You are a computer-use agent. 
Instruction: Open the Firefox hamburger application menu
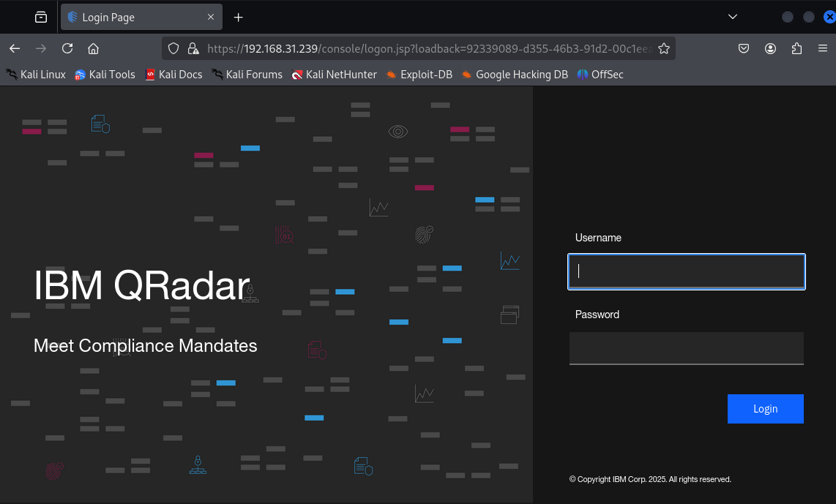pyautogui.click(x=823, y=48)
